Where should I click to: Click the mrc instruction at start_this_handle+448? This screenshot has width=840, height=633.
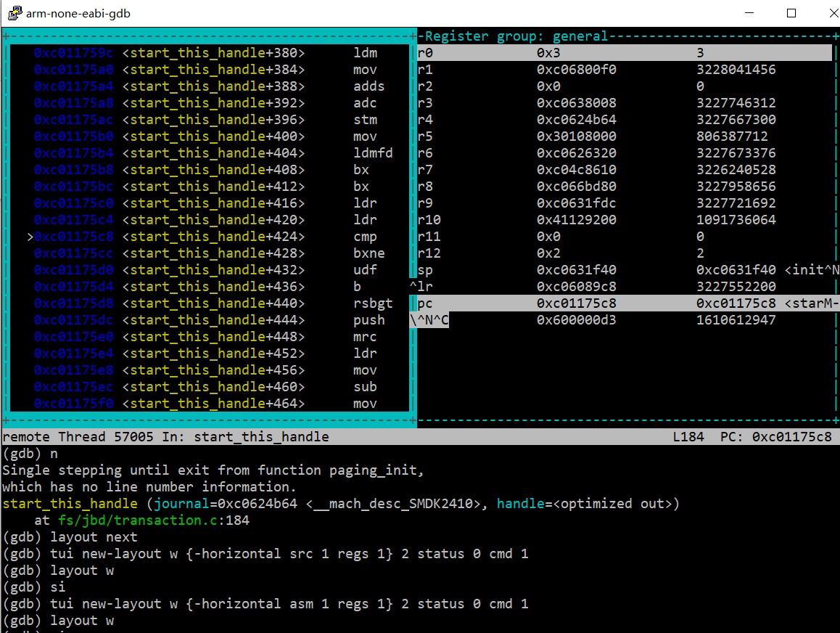(x=209, y=337)
